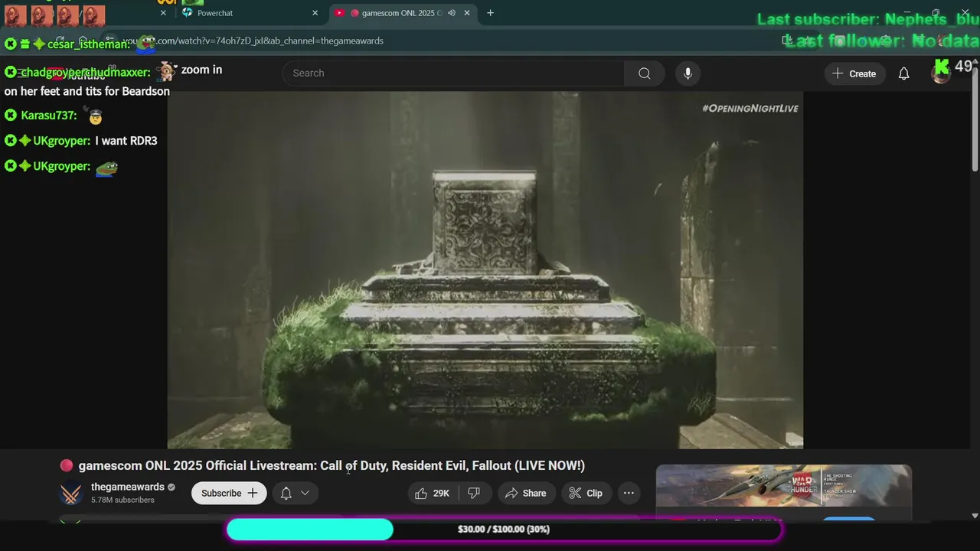The width and height of the screenshot is (980, 551).
Task: Open thegameawards channel avatar
Action: [x=72, y=494]
